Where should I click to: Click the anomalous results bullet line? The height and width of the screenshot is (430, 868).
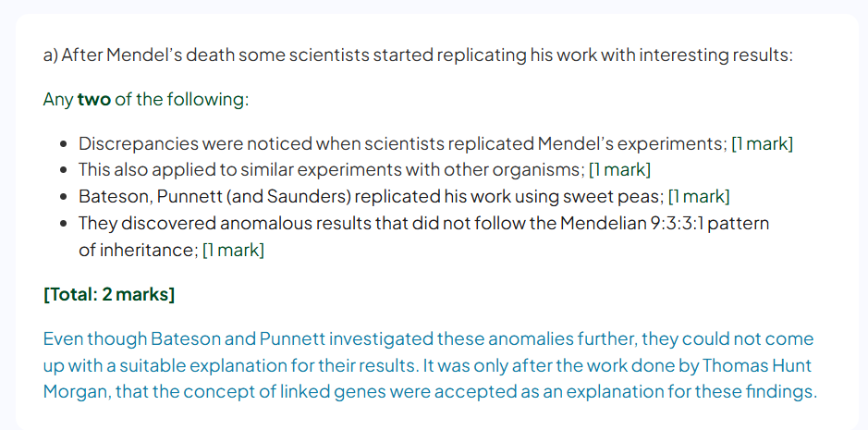pyautogui.click(x=424, y=223)
